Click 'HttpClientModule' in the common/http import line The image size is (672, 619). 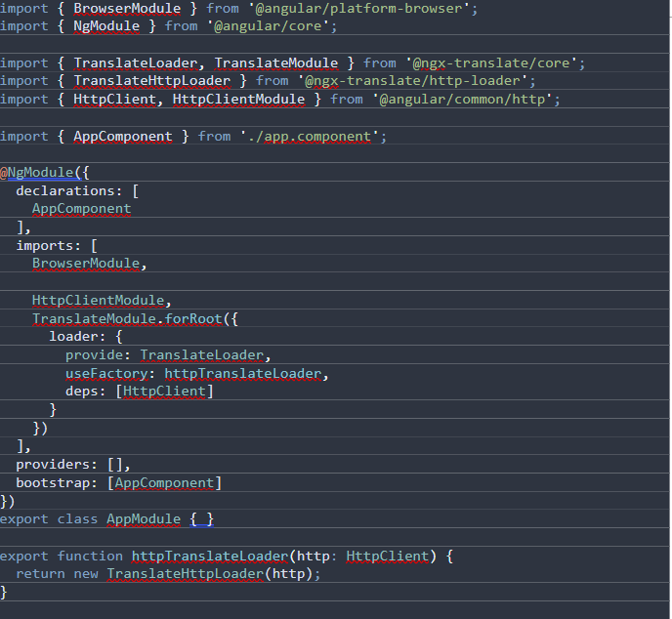(x=238, y=100)
